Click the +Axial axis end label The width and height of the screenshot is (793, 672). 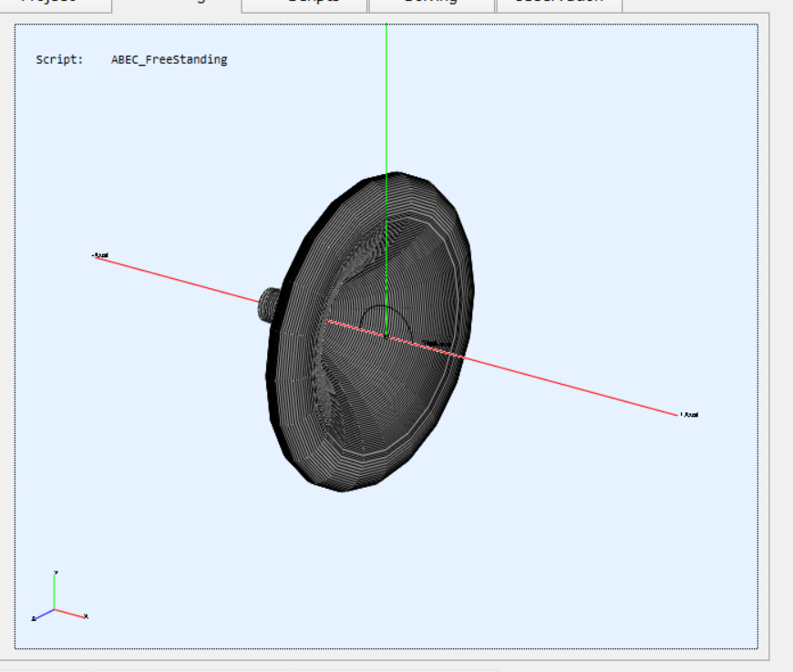click(690, 415)
